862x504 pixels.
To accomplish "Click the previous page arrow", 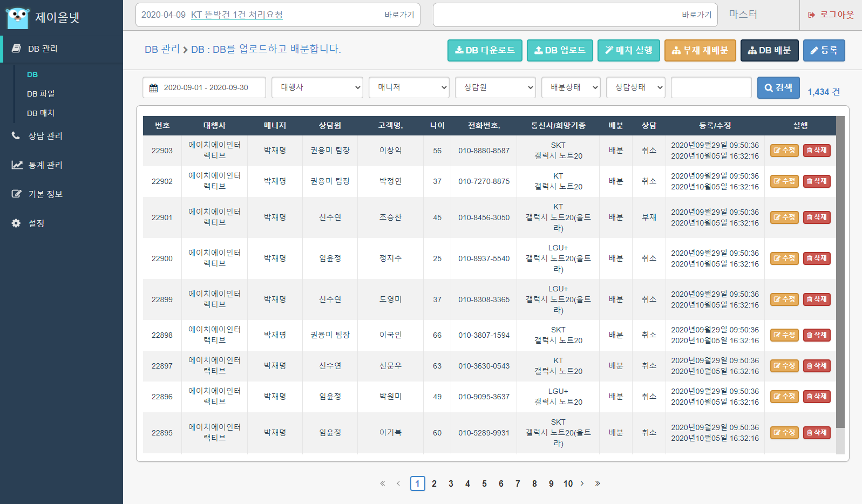I will [x=398, y=483].
